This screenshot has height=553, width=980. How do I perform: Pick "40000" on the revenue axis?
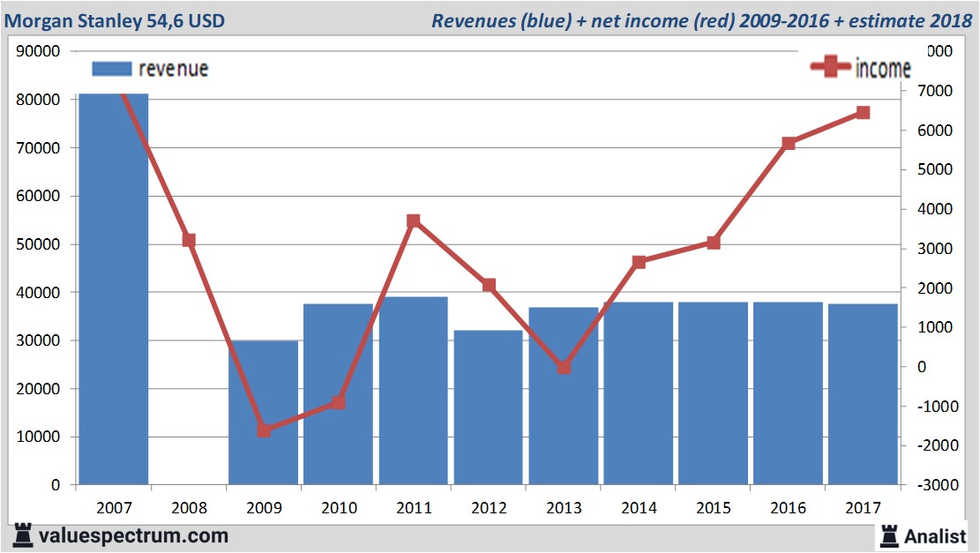pyautogui.click(x=38, y=293)
